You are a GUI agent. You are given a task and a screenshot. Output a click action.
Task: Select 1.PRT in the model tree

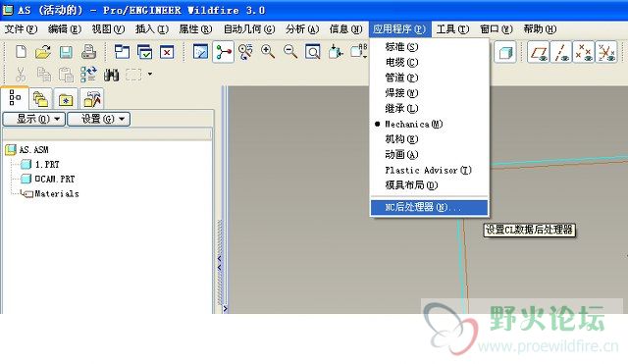point(40,165)
